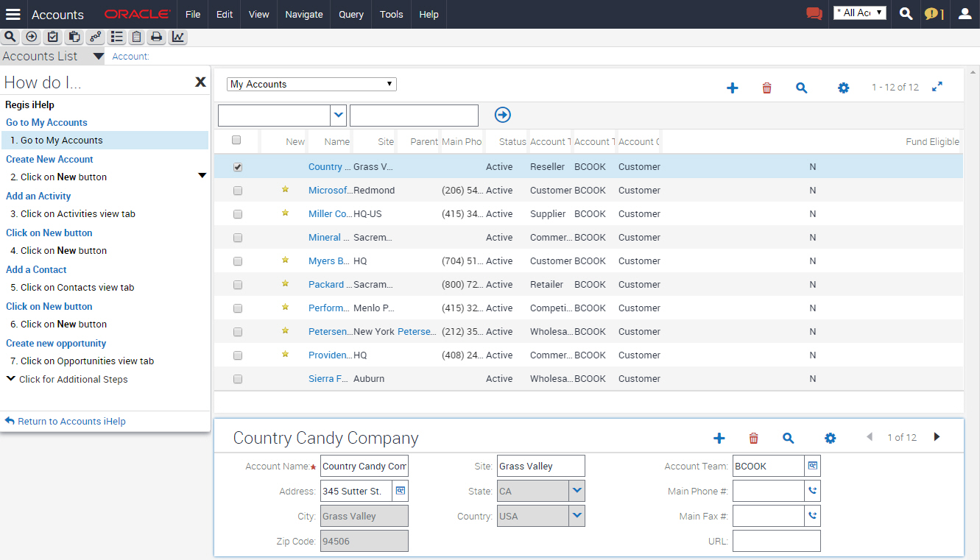Toggle the Microsoft row checkbox
This screenshot has height=560, width=980.
coord(237,191)
